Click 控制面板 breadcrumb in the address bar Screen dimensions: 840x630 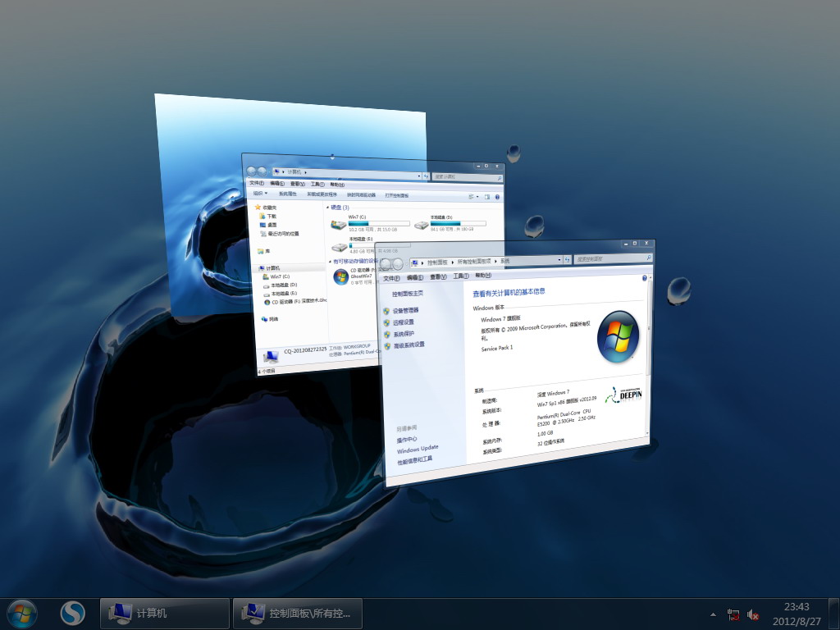437,262
